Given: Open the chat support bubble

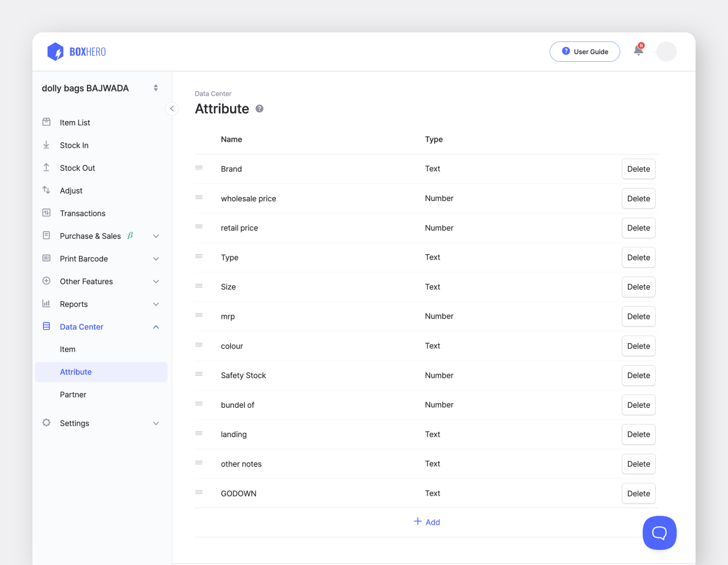Looking at the screenshot, I should (659, 532).
